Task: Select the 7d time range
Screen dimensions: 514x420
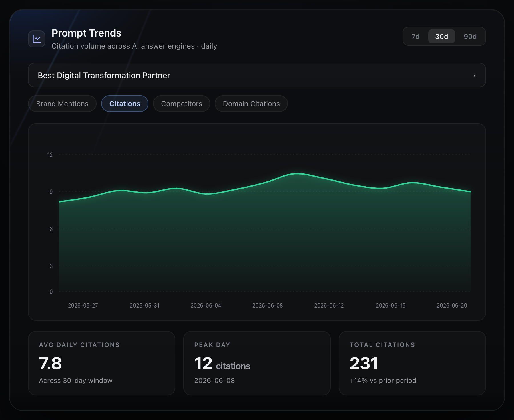Action: [x=415, y=36]
